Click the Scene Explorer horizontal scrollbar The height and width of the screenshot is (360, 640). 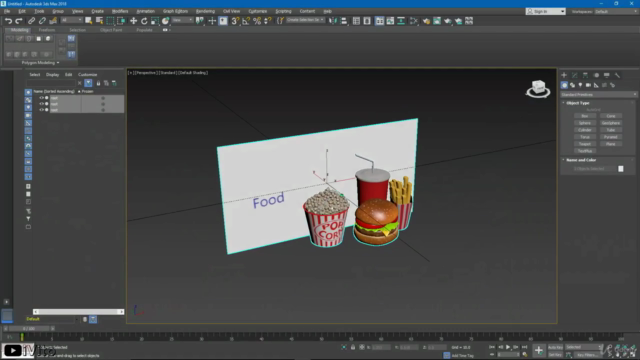pos(78,312)
